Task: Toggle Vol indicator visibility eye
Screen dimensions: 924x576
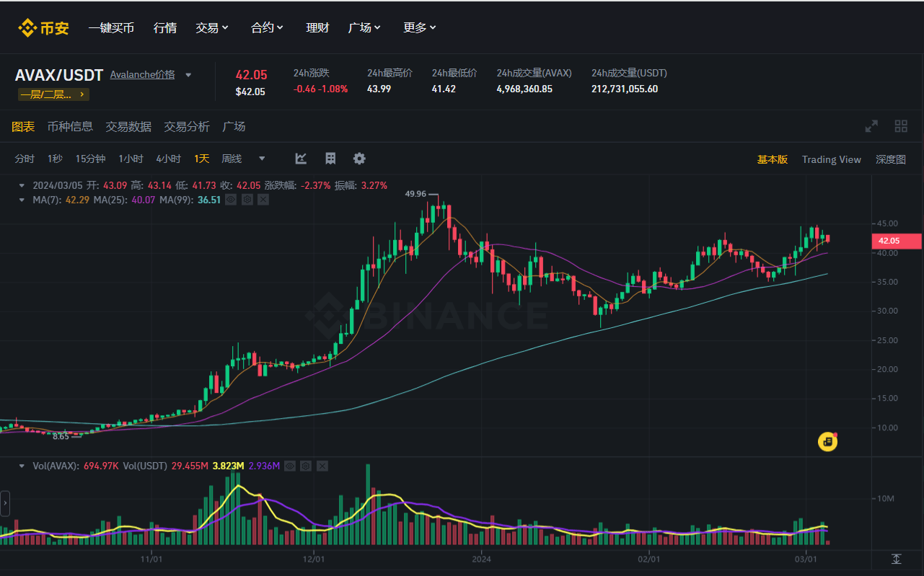Action: 290,466
